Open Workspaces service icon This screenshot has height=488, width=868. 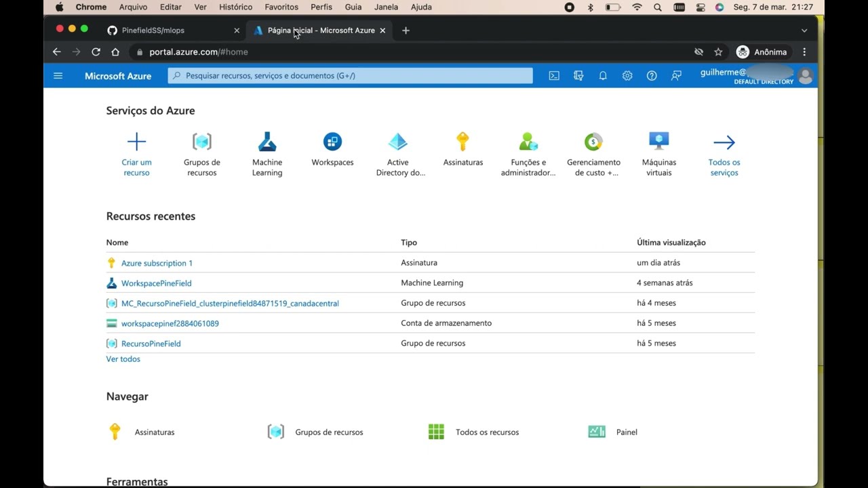(x=332, y=142)
